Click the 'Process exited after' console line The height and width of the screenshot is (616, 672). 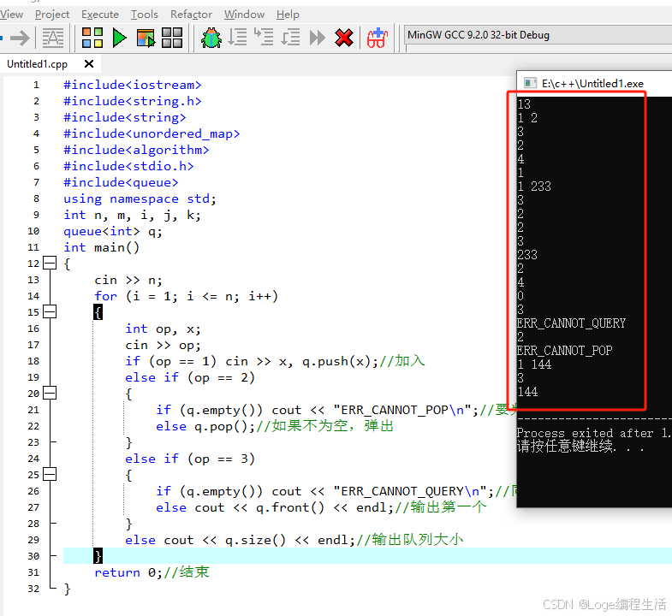tap(594, 433)
